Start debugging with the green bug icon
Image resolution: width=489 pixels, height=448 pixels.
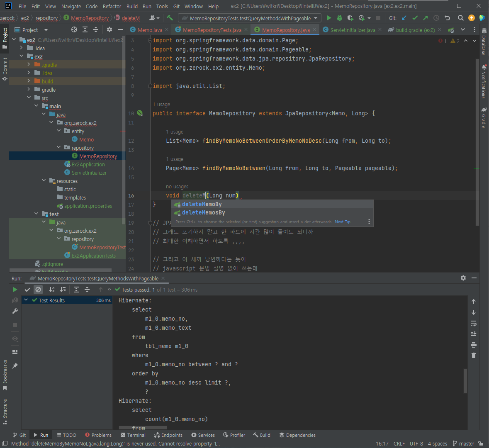[x=340, y=18]
